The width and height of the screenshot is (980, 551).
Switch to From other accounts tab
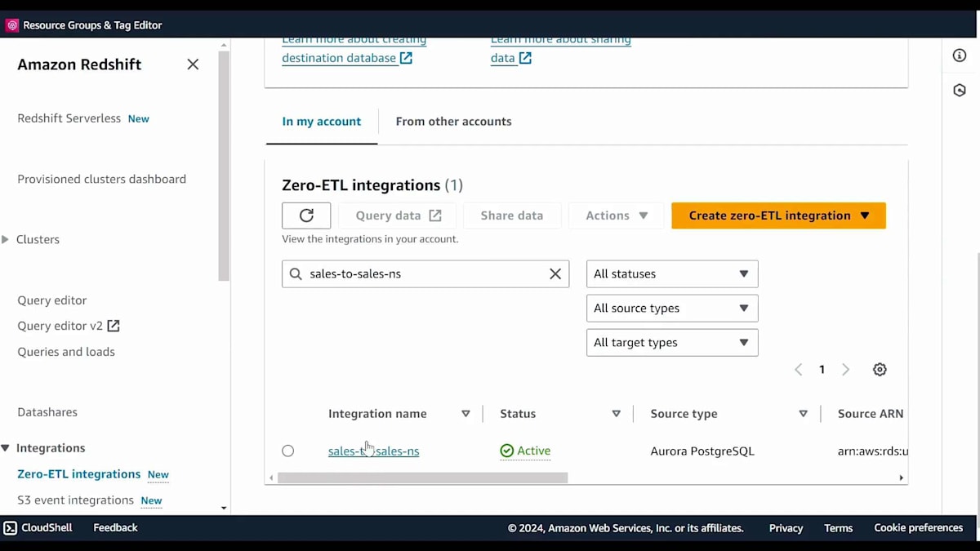[453, 122]
